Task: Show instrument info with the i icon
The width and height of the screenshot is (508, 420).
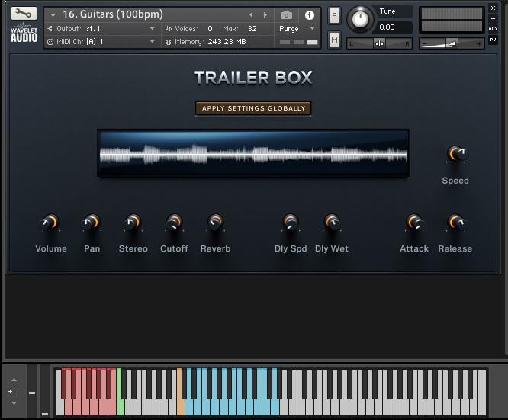Action: coord(310,15)
